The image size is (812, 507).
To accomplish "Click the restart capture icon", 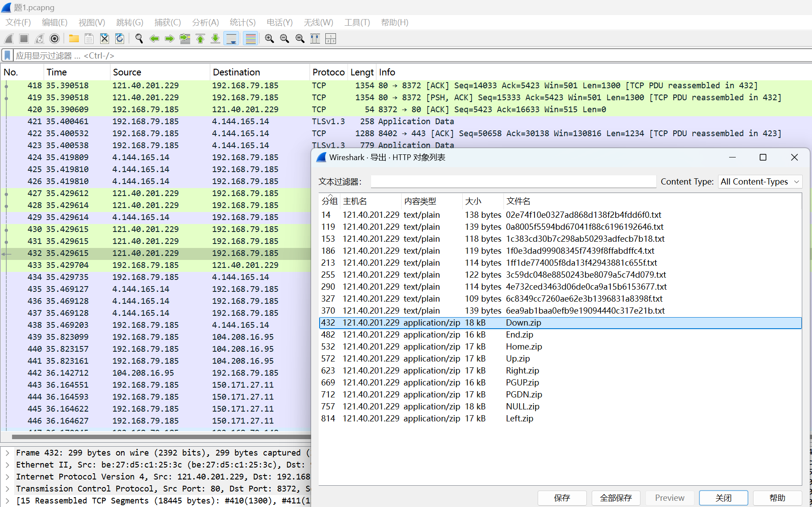I will tap(39, 39).
